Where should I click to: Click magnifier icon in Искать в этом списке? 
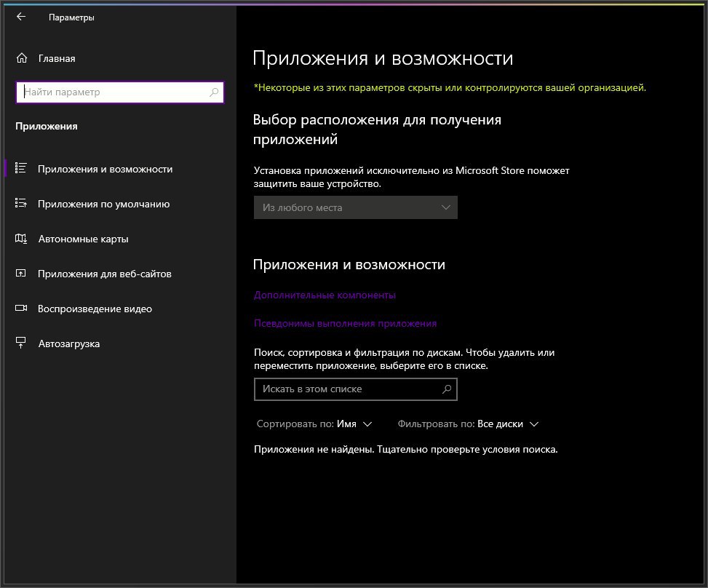pos(447,389)
